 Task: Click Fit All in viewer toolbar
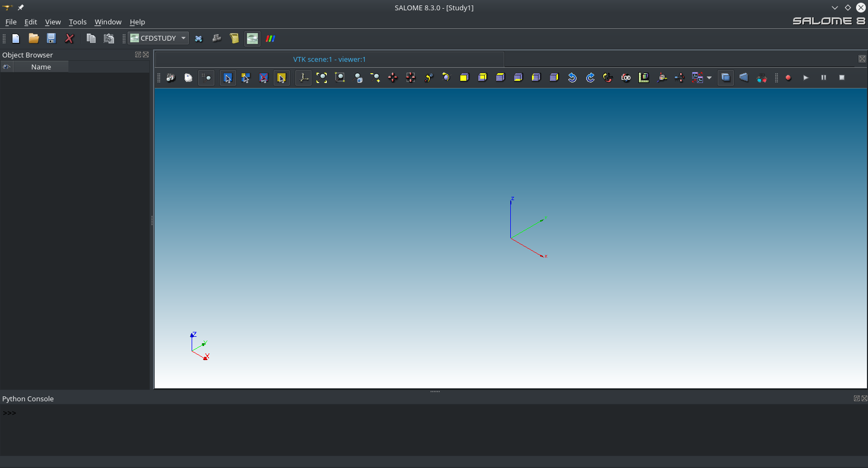click(x=322, y=78)
